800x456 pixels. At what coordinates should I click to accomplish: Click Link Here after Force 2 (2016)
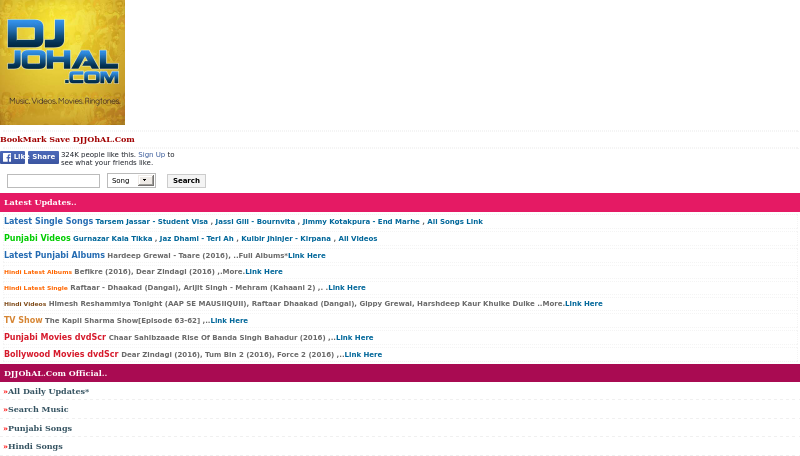point(363,354)
